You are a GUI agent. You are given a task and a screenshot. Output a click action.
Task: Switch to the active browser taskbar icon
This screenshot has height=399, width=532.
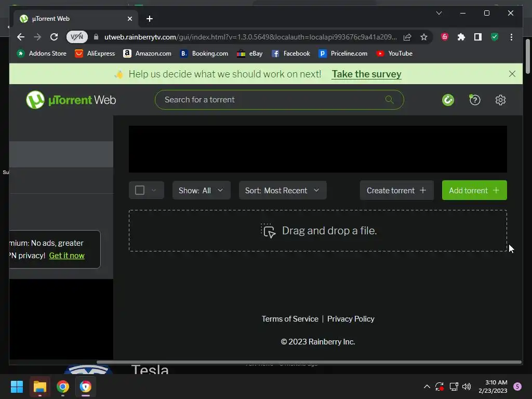pyautogui.click(x=86, y=387)
